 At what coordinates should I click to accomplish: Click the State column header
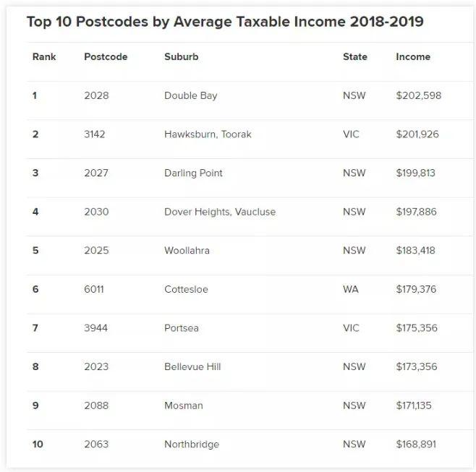354,56
